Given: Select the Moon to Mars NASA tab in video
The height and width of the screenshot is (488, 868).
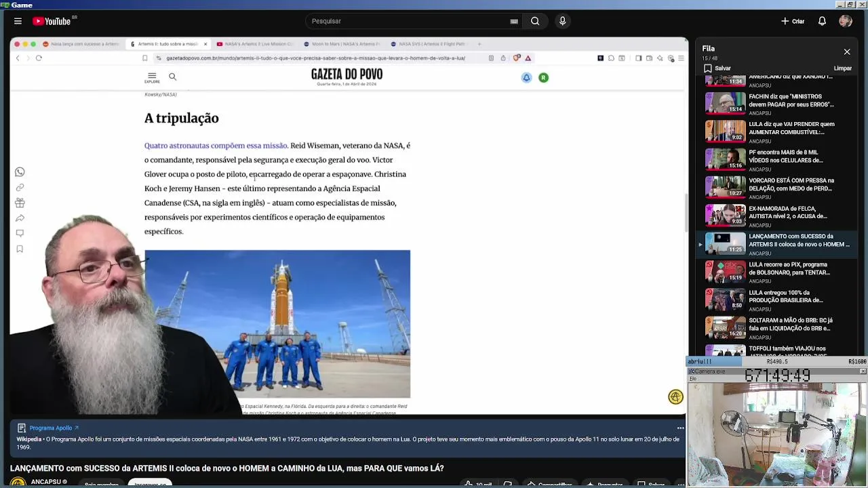Looking at the screenshot, I should click(342, 44).
